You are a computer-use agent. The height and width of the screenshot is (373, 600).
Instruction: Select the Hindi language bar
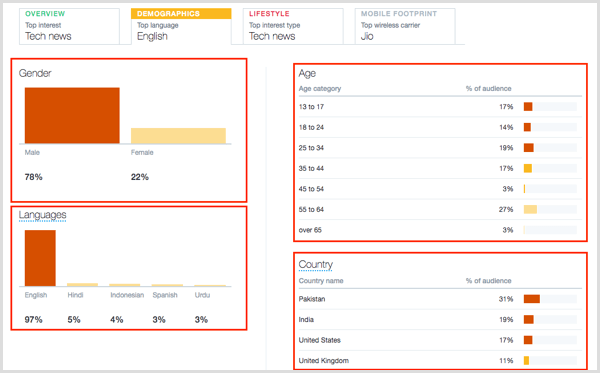pyautogui.click(x=82, y=285)
